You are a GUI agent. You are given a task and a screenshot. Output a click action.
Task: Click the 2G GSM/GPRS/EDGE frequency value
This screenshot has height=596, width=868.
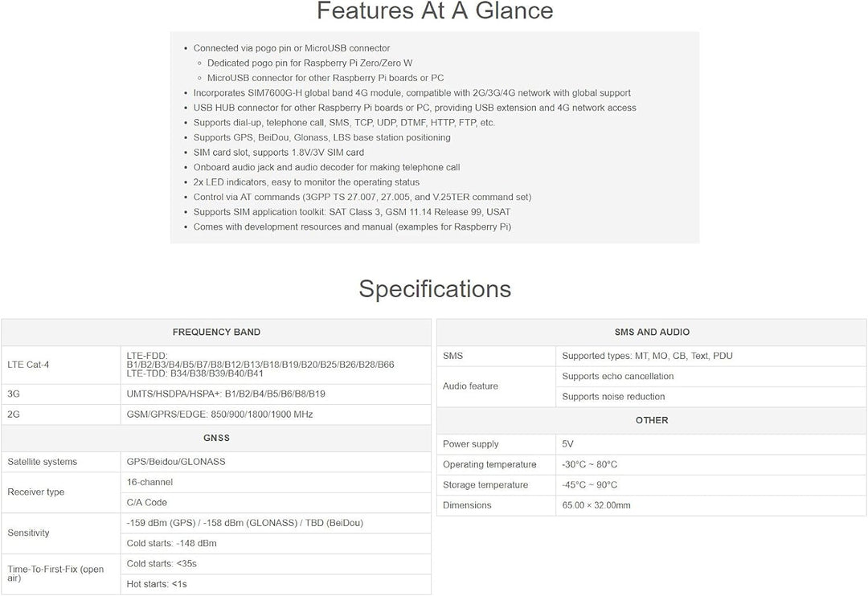[x=219, y=414]
